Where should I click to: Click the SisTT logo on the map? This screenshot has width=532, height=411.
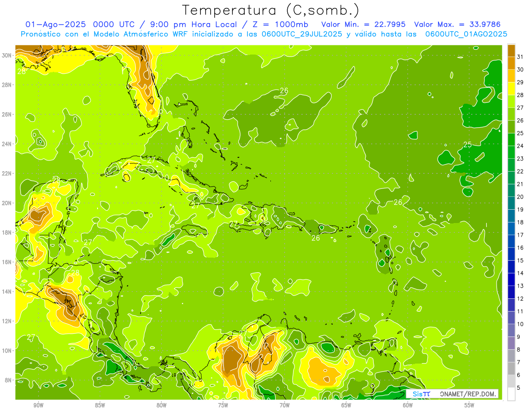[421, 394]
